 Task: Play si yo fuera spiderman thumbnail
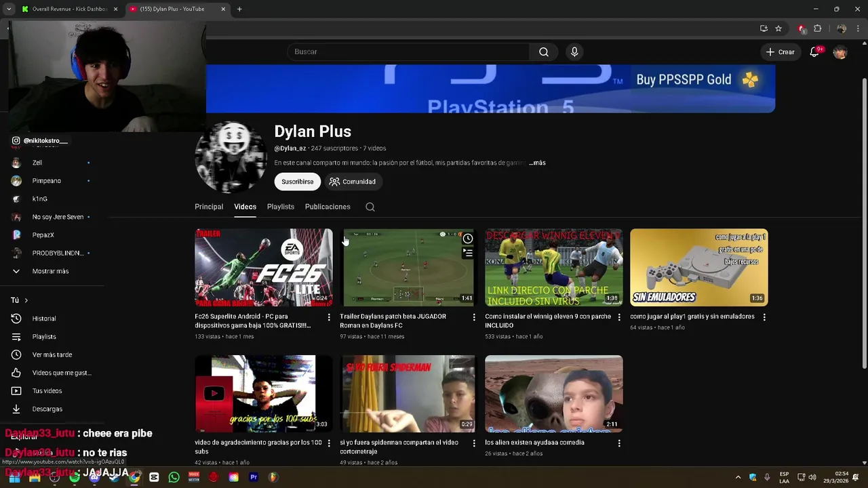point(409,394)
